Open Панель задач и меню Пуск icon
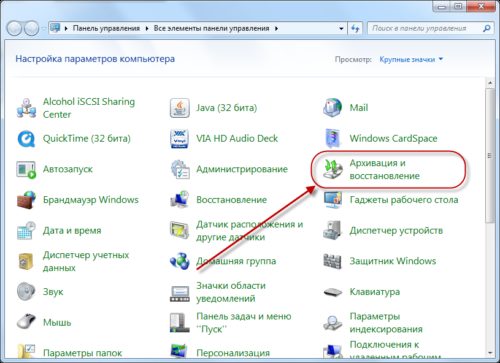 180,322
